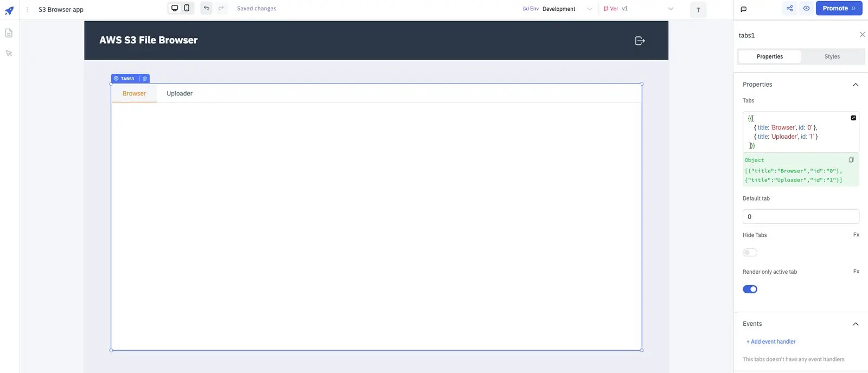This screenshot has height=373, width=868.
Task: Switch to mobile layout view
Action: click(x=187, y=8)
